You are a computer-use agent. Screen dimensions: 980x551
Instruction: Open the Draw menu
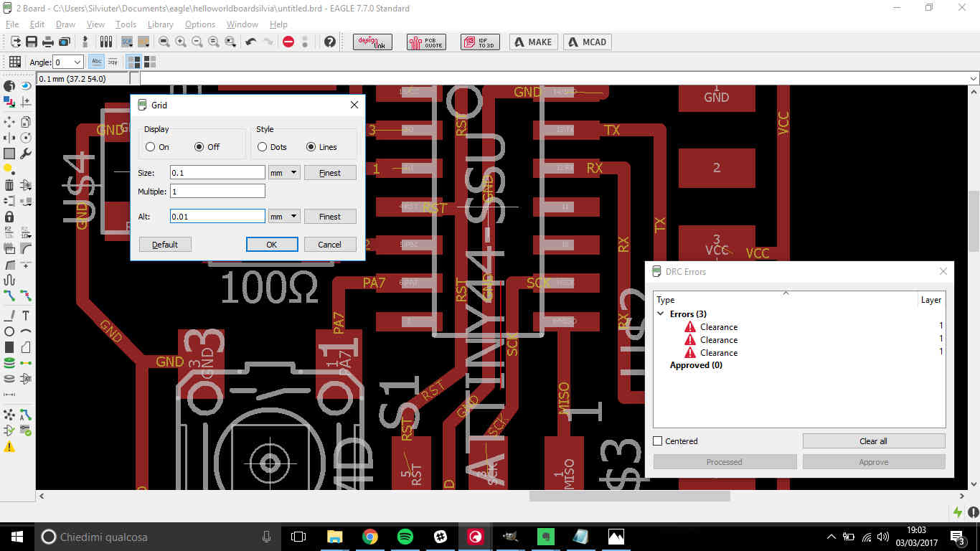[66, 24]
